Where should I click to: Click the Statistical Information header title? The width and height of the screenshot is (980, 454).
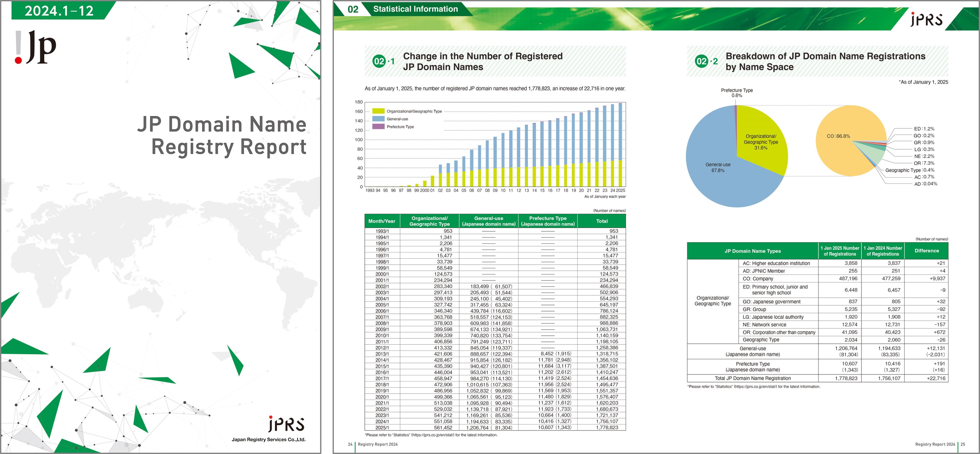pyautogui.click(x=415, y=9)
